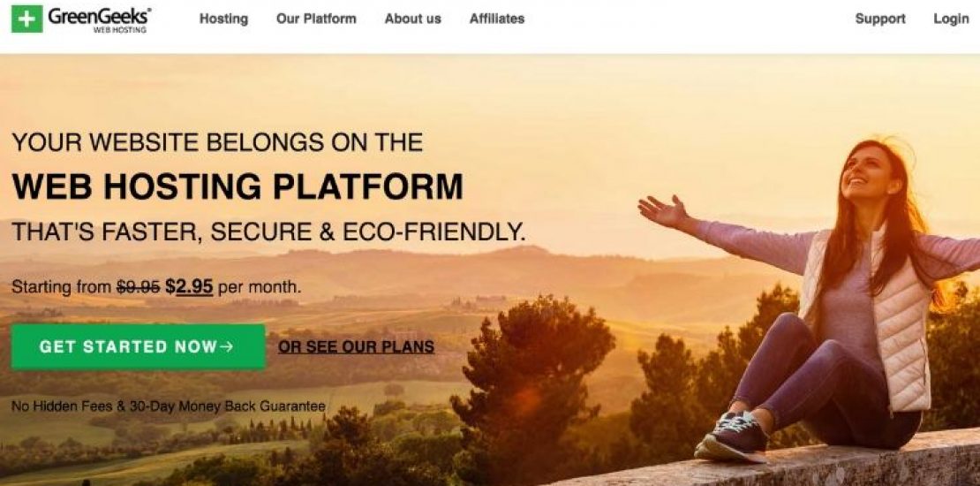Click the Faster, Secure & Eco-Friendly tagline
Viewport: 980px width, 486px height.
[x=268, y=232]
